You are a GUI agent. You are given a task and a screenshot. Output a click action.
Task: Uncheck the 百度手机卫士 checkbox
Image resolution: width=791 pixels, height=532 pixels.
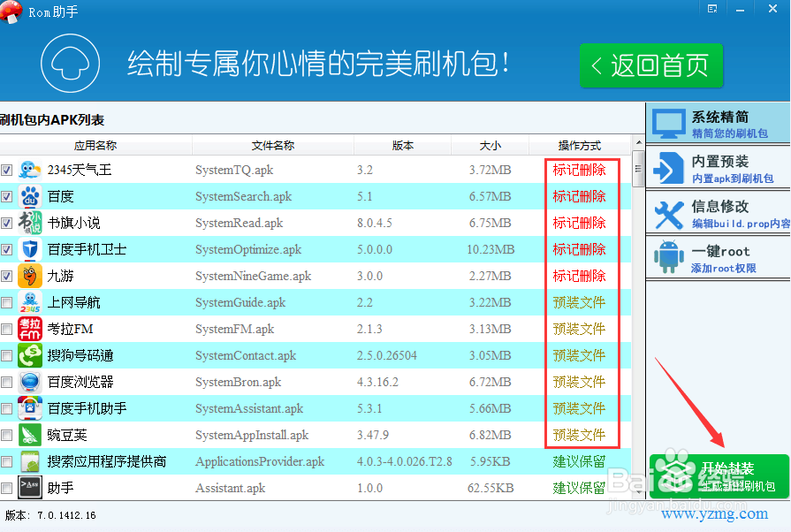[6, 249]
